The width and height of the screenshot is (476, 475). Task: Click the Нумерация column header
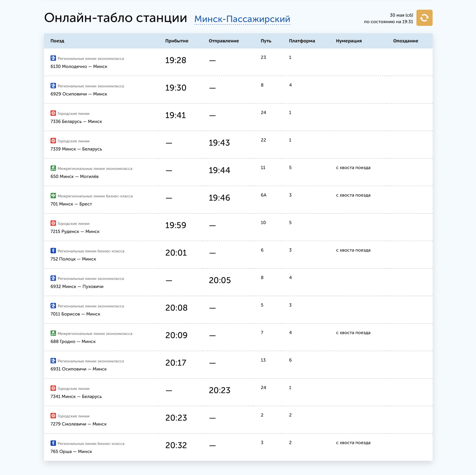[349, 41]
